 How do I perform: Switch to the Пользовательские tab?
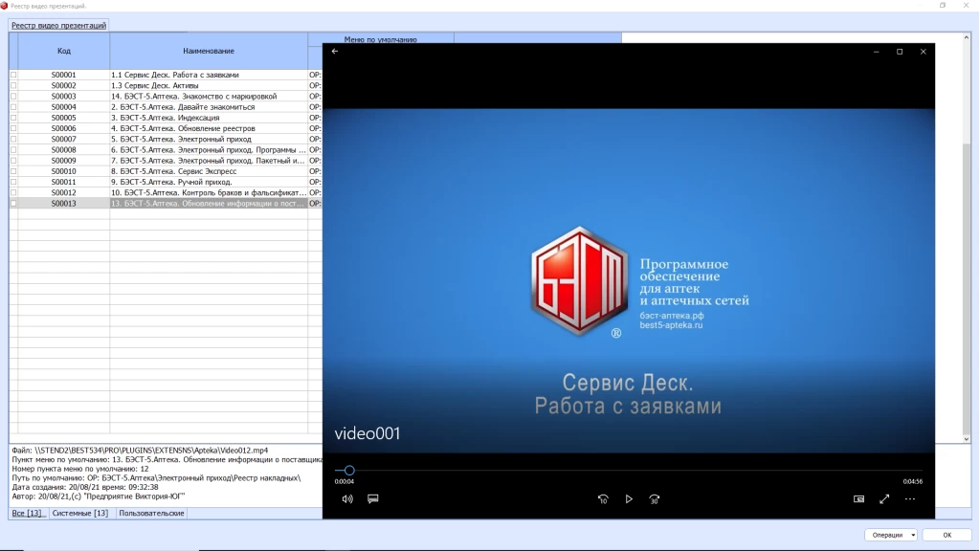[151, 514]
